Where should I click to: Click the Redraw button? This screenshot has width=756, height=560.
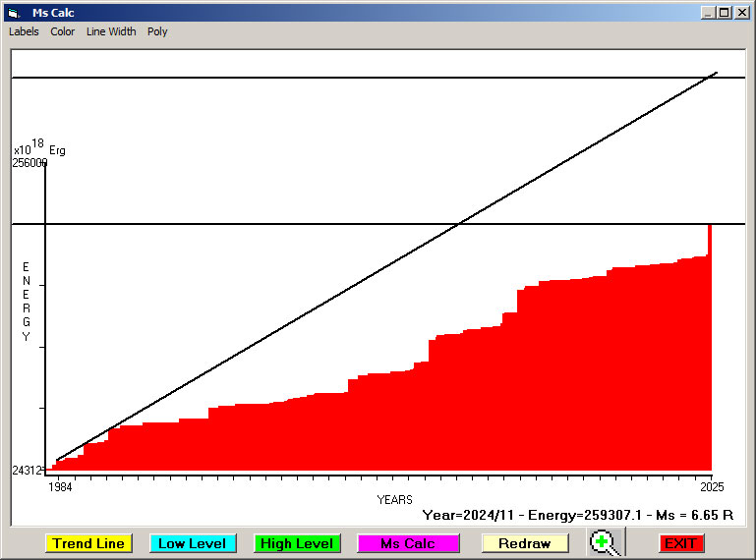(524, 543)
